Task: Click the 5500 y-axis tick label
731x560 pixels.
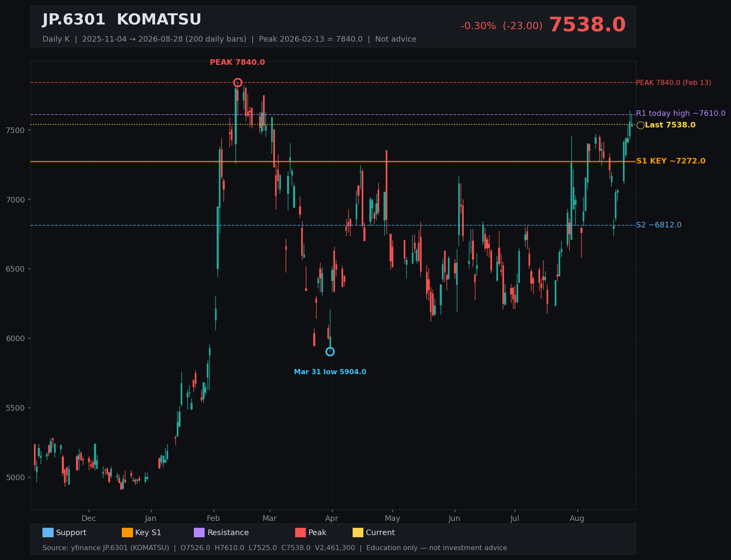Action: (x=15, y=408)
